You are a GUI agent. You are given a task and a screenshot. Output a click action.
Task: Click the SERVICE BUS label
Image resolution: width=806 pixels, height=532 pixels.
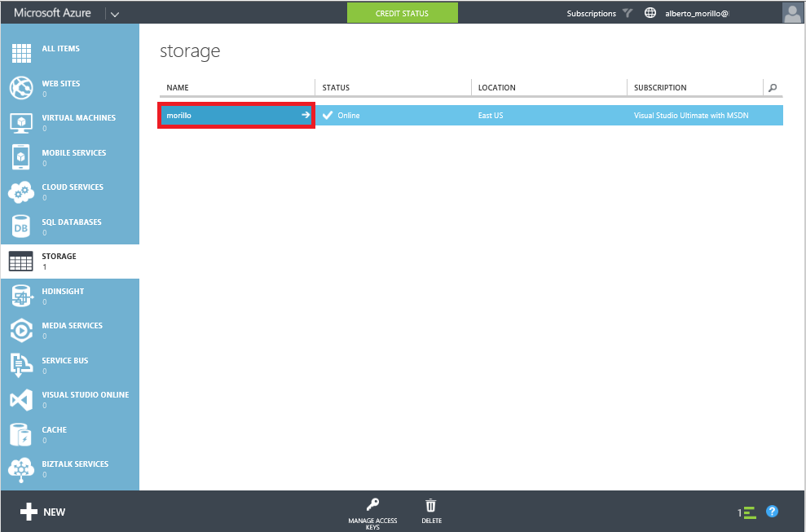tap(64, 360)
